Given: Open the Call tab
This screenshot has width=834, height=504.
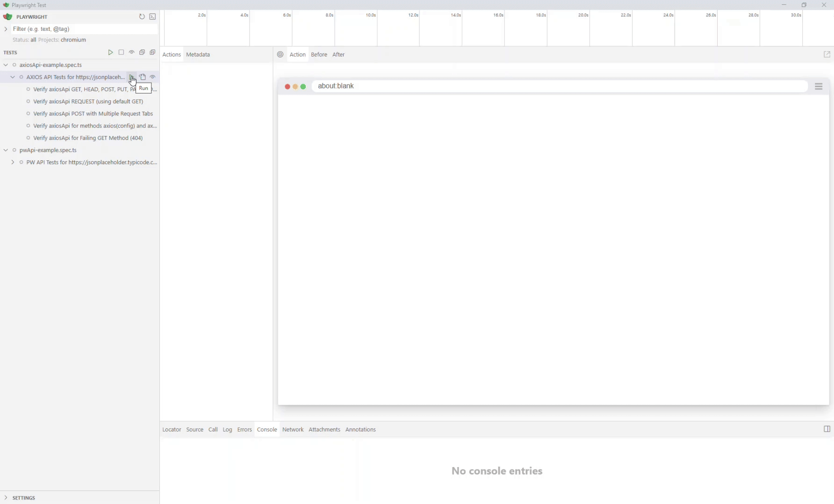Looking at the screenshot, I should click(x=213, y=430).
